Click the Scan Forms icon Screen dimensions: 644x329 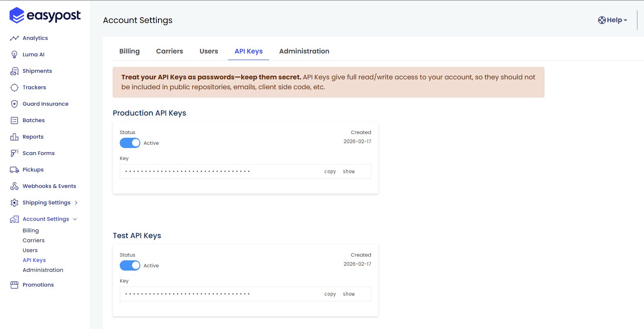tap(14, 153)
